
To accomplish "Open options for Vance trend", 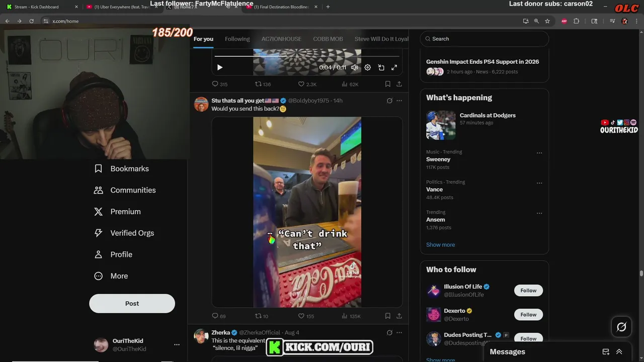I will [x=539, y=183].
